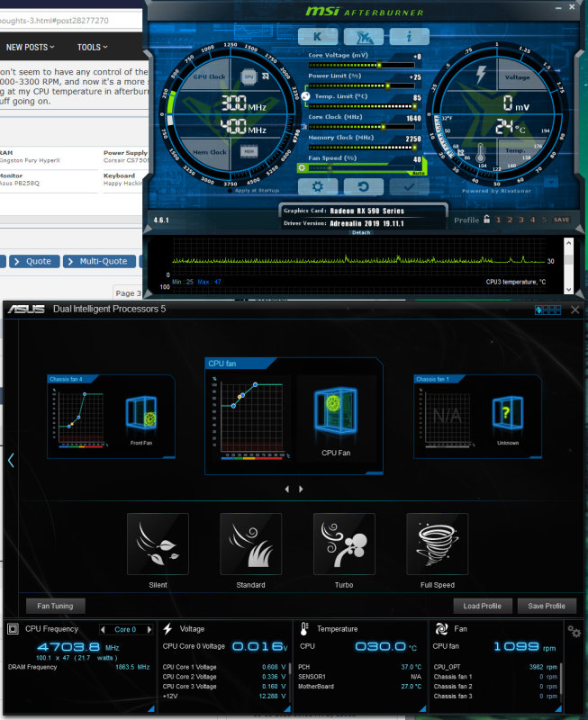Select Afterburner profile slot 3
Image resolution: width=588 pixels, height=720 pixels.
point(521,220)
